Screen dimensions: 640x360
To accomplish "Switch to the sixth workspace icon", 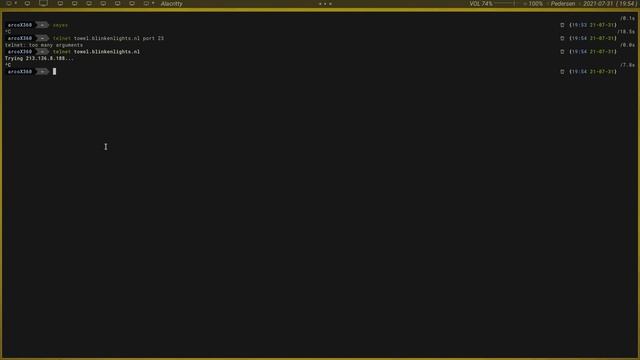I will (89, 3).
